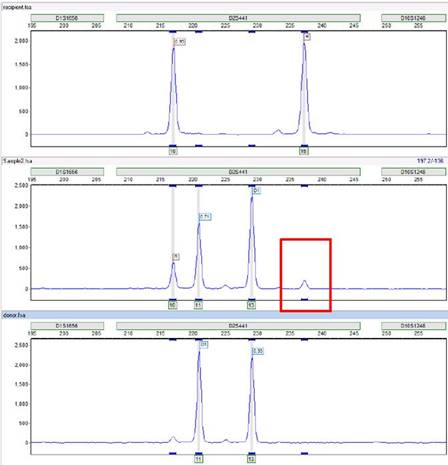448x466 pixels.
Task: Select the third allele label under sample2 trace
Action: (x=251, y=305)
